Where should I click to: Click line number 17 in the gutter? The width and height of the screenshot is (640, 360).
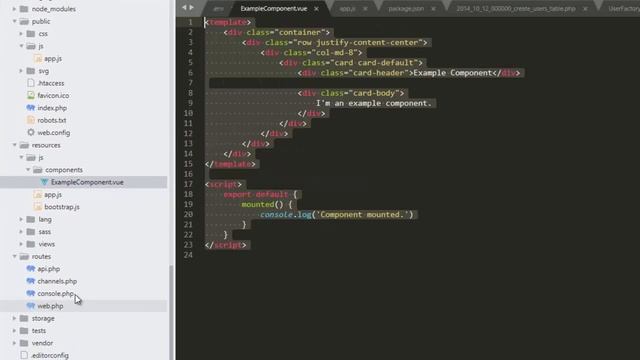coord(188,184)
